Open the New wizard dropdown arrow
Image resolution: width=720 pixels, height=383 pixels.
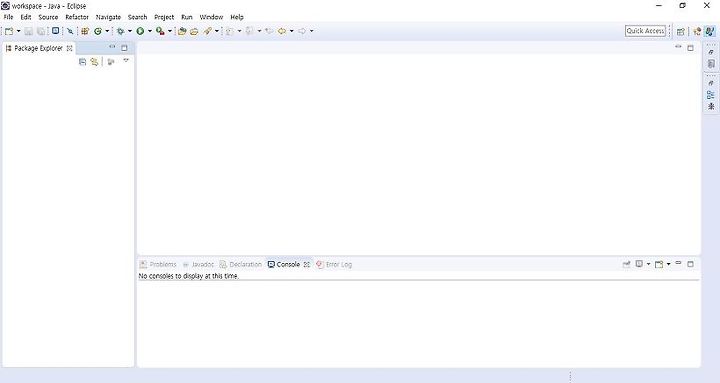tap(18, 31)
